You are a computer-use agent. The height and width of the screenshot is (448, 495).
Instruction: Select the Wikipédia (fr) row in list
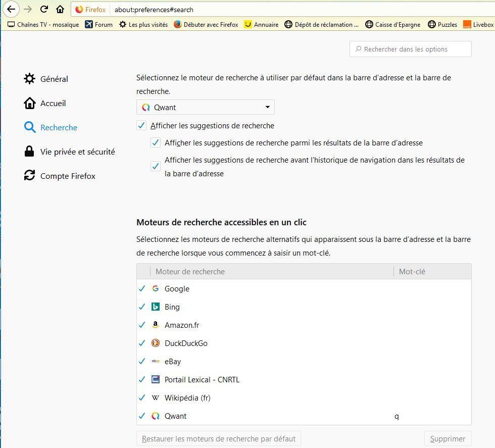(187, 398)
